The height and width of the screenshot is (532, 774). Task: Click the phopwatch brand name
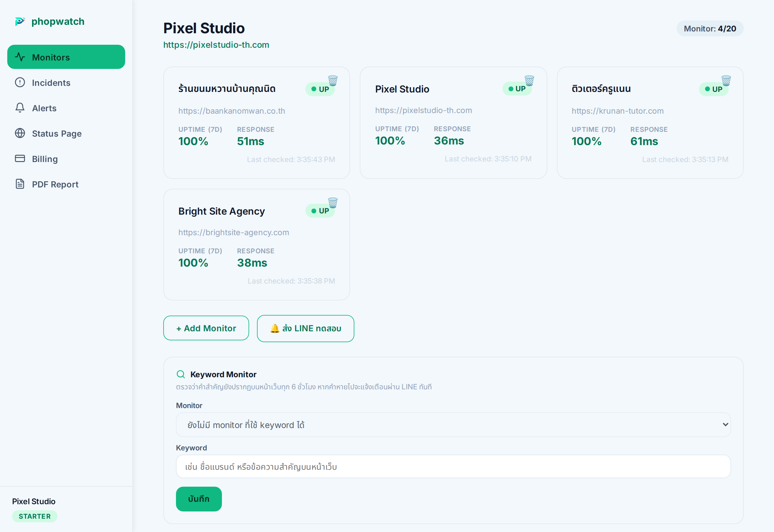pos(58,21)
